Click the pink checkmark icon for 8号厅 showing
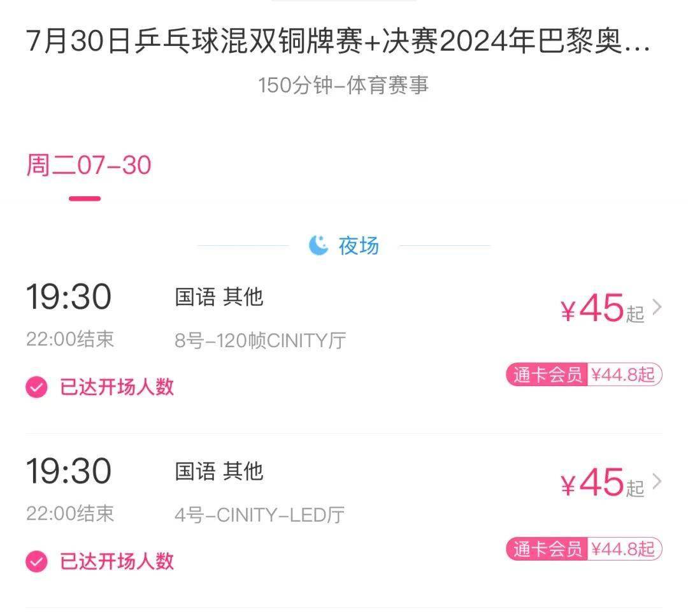Viewport: 688px width, 616px height. coord(36,387)
